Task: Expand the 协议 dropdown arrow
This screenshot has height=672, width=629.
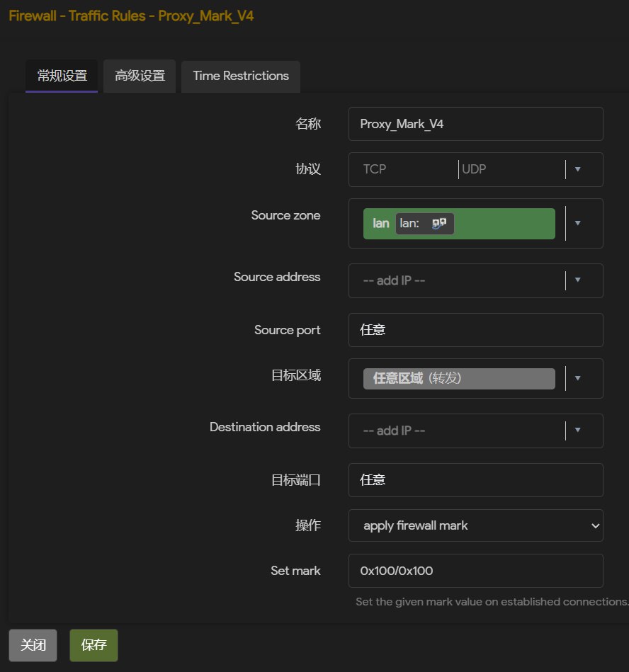Action: click(x=577, y=169)
